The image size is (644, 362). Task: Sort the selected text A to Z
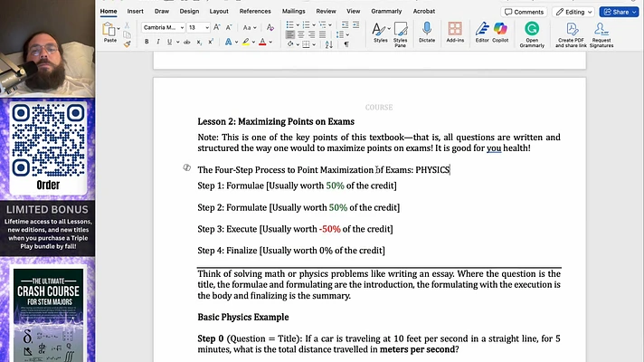click(x=328, y=44)
